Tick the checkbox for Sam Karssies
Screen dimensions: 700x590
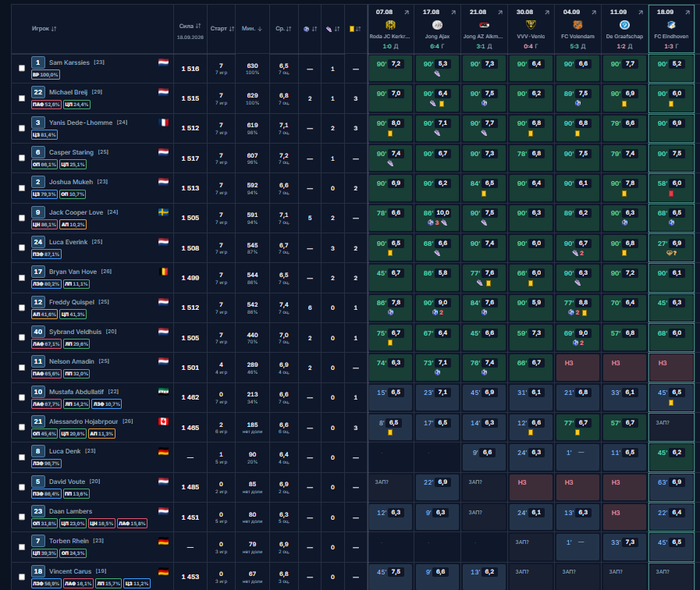[x=21, y=68]
